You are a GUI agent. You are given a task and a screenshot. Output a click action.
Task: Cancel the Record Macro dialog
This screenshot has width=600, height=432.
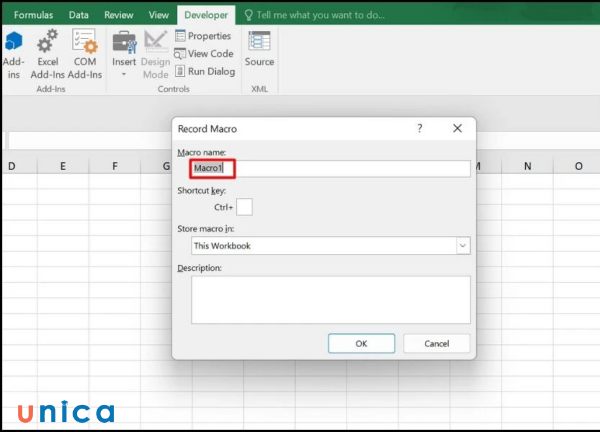(x=436, y=343)
